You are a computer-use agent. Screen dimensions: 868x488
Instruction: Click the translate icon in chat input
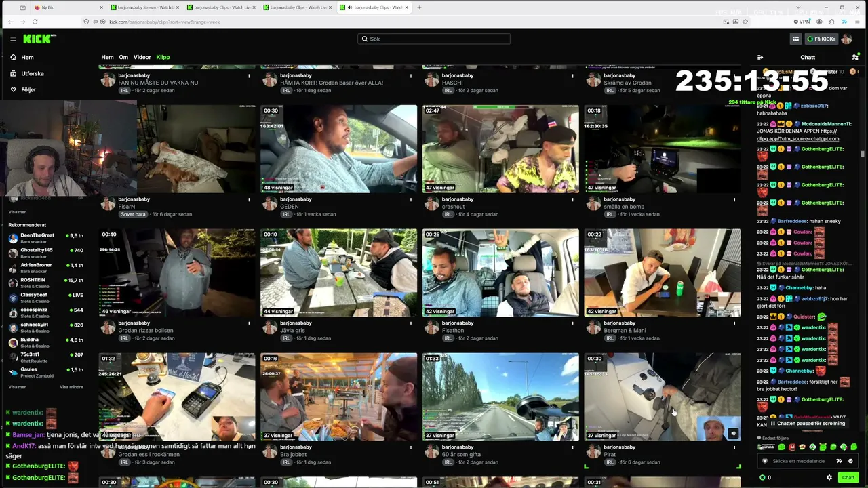click(x=840, y=461)
